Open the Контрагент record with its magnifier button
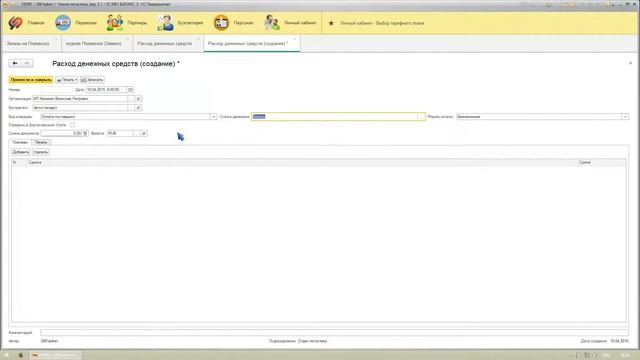This screenshot has width=640, height=360. pos(138,108)
